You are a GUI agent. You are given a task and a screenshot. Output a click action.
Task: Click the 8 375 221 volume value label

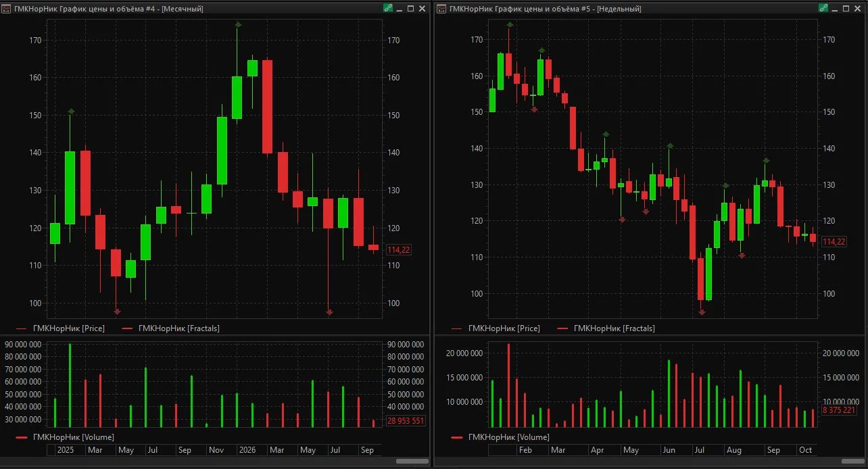point(839,410)
